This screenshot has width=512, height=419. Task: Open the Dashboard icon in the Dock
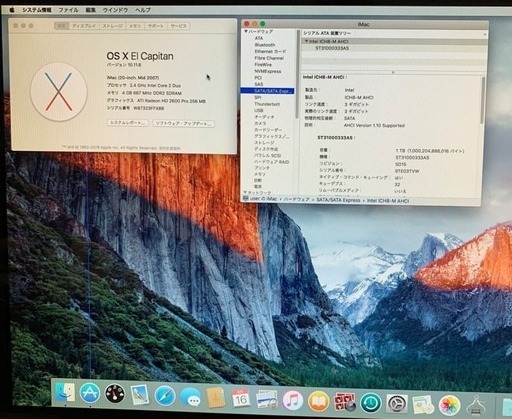click(x=115, y=394)
